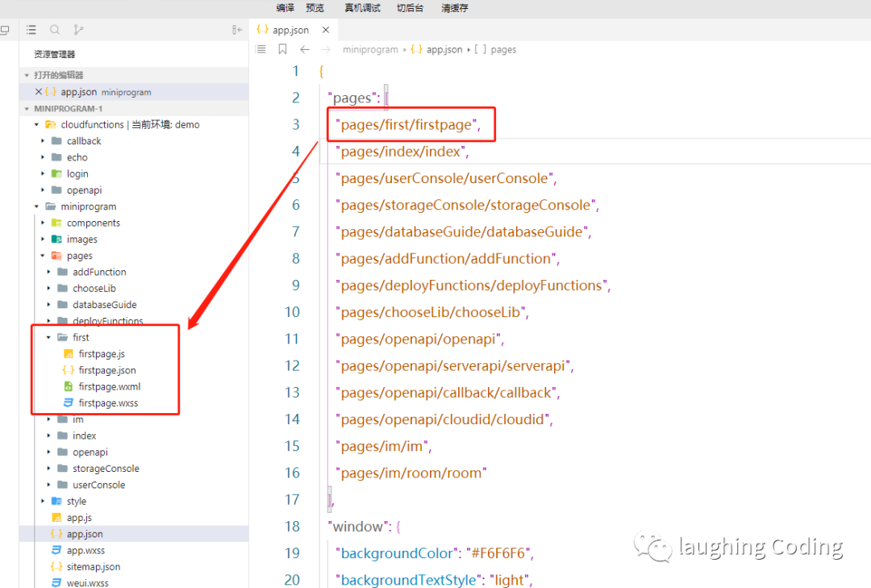
Task: Open the databaseGuide folder
Action: [104, 305]
